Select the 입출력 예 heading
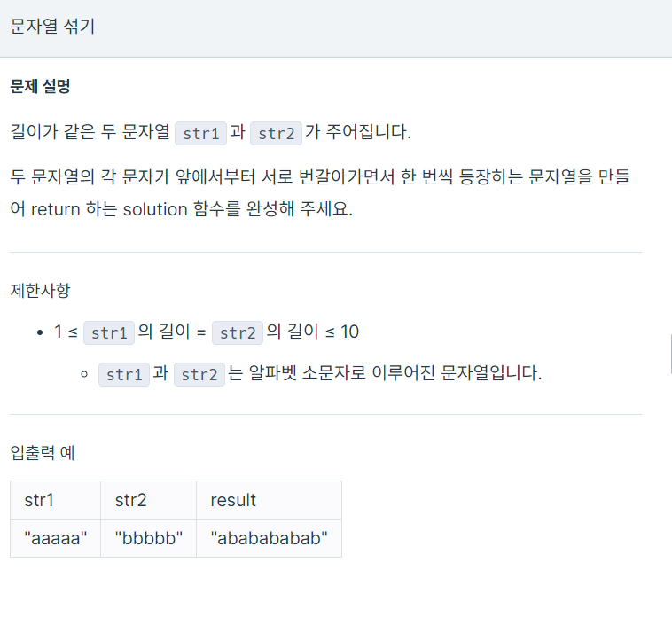 pos(43,452)
